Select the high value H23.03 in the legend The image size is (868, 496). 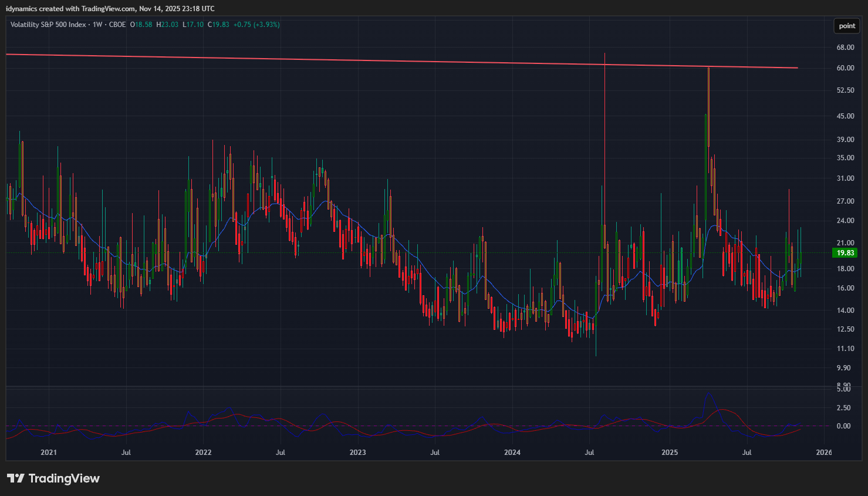click(x=167, y=25)
